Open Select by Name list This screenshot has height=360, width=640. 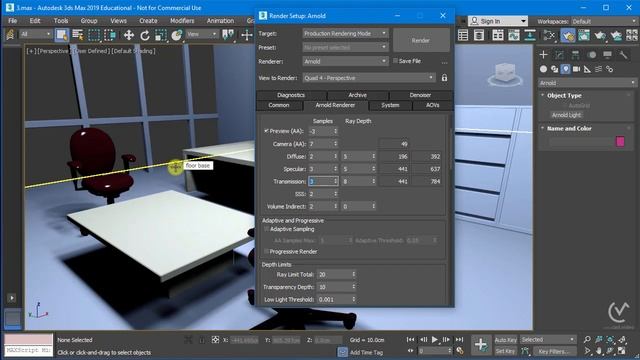click(x=78, y=35)
